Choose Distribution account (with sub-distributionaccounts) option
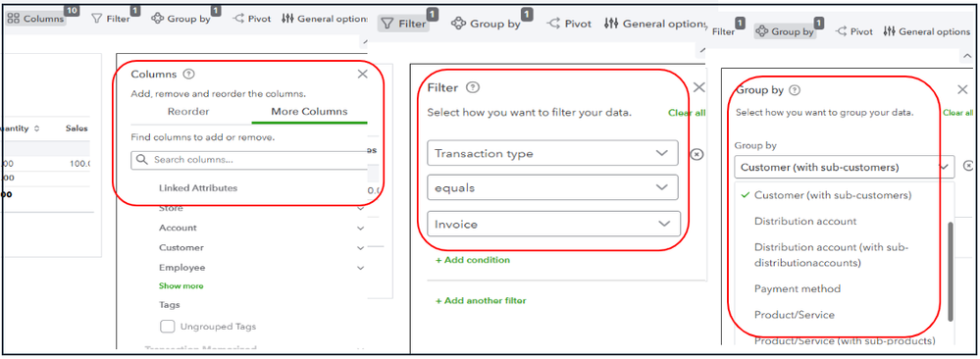This screenshot has height=359, width=980. coord(831,255)
